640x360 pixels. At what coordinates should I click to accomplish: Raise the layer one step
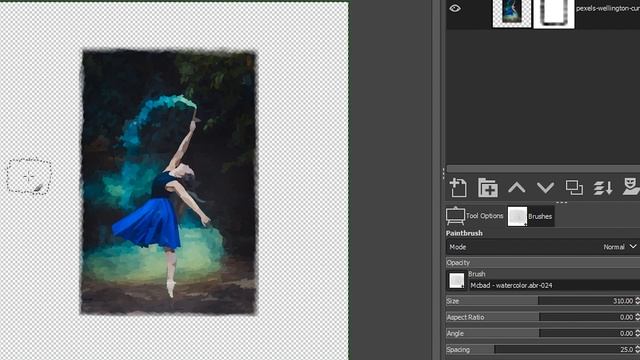tap(516, 188)
